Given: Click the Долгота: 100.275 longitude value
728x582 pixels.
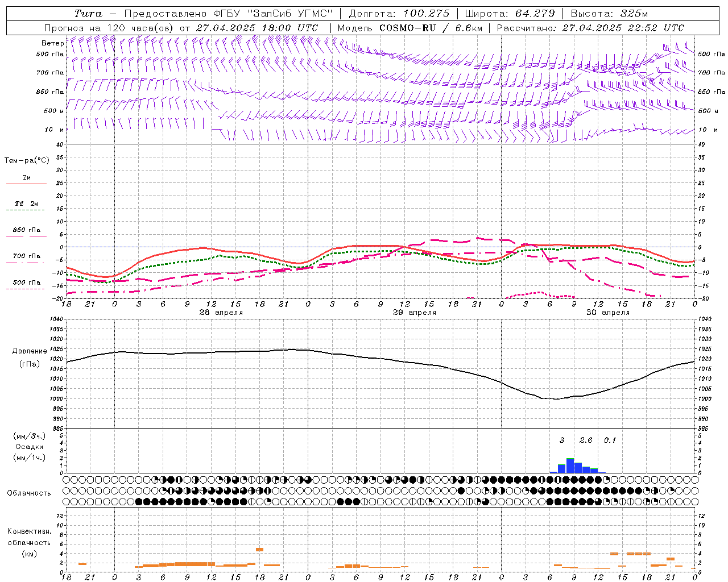Looking at the screenshot, I should coord(399,14).
